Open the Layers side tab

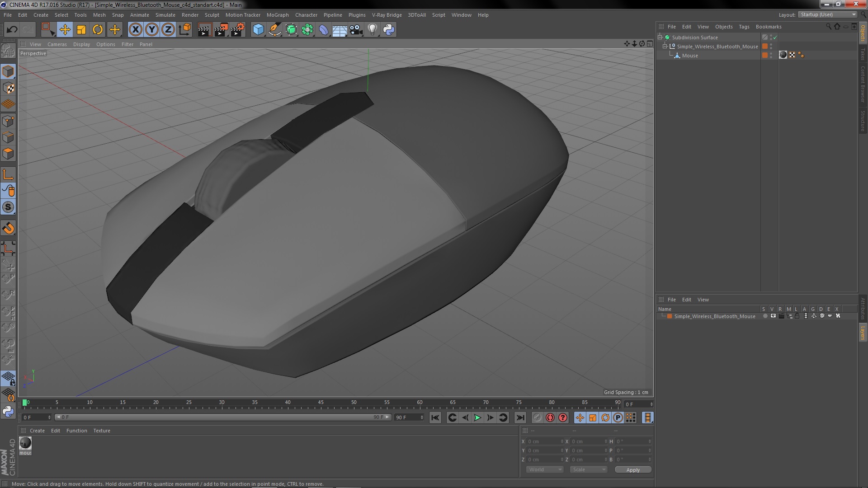click(863, 333)
